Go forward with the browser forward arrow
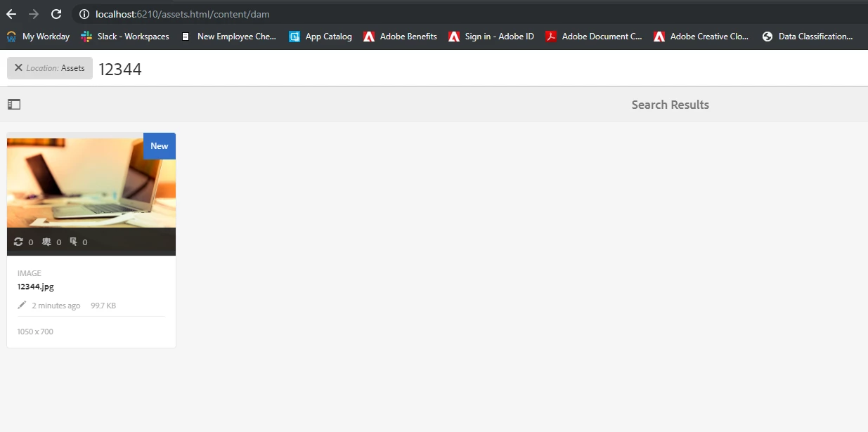Image resolution: width=868 pixels, height=432 pixels. (x=34, y=14)
